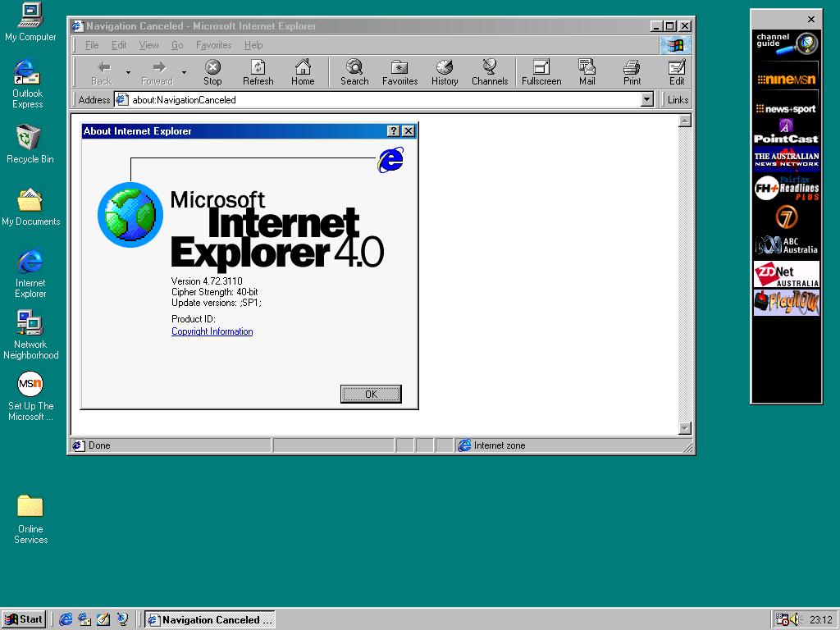
Task: Click the browser scrollbar up arrow
Action: click(685, 121)
